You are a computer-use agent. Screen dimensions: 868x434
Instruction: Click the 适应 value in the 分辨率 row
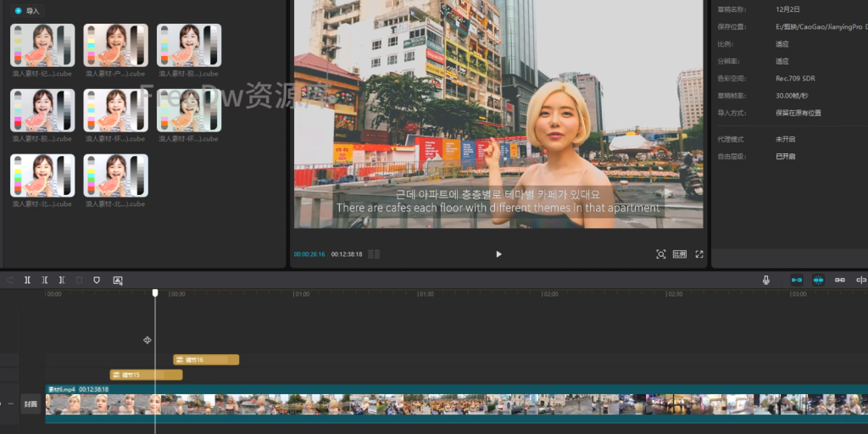pyautogui.click(x=782, y=61)
